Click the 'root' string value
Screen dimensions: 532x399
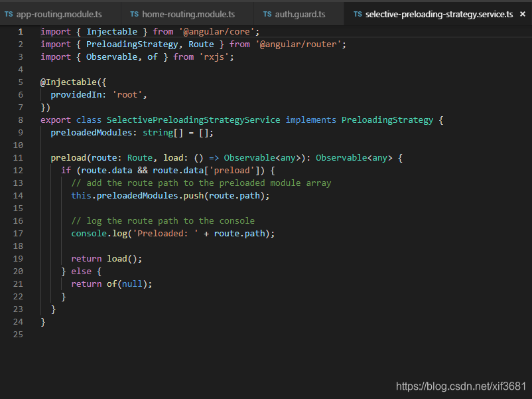click(127, 94)
